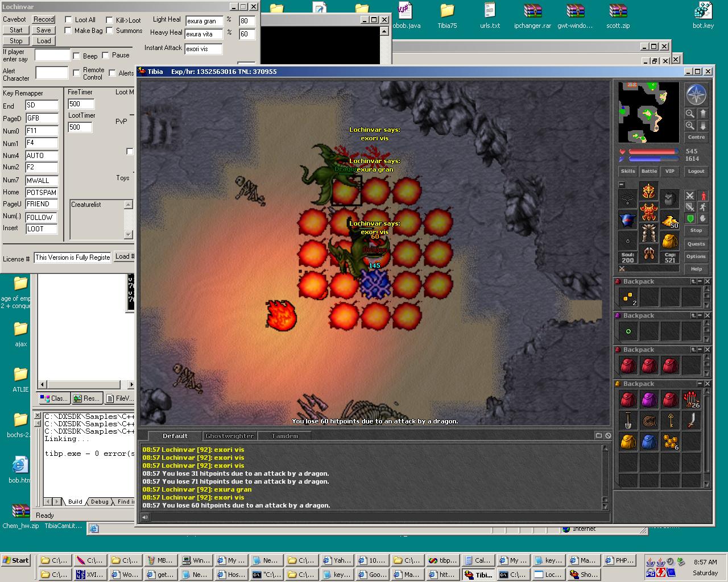Image resolution: width=728 pixels, height=582 pixels.
Task: Open the Build output tab
Action: point(75,501)
